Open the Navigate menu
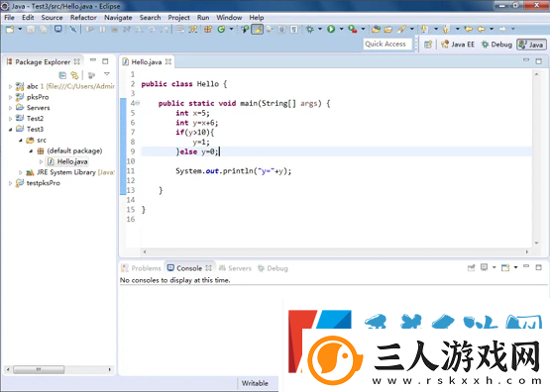The height and width of the screenshot is (392, 550). point(118,18)
